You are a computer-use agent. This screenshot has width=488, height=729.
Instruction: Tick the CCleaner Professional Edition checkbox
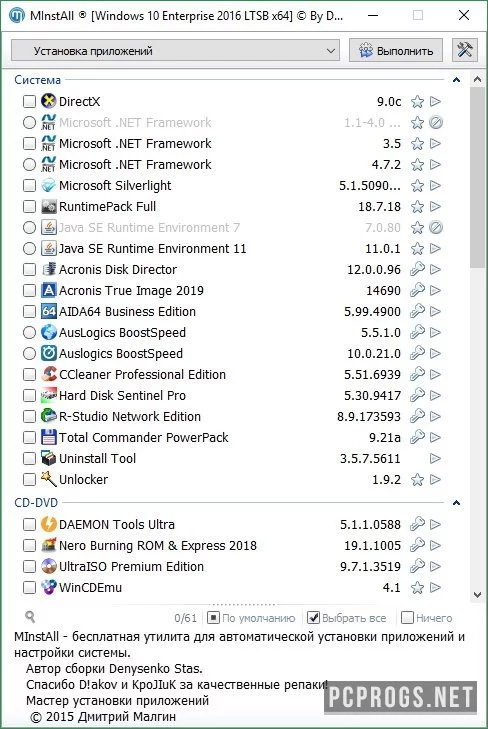tap(29, 374)
